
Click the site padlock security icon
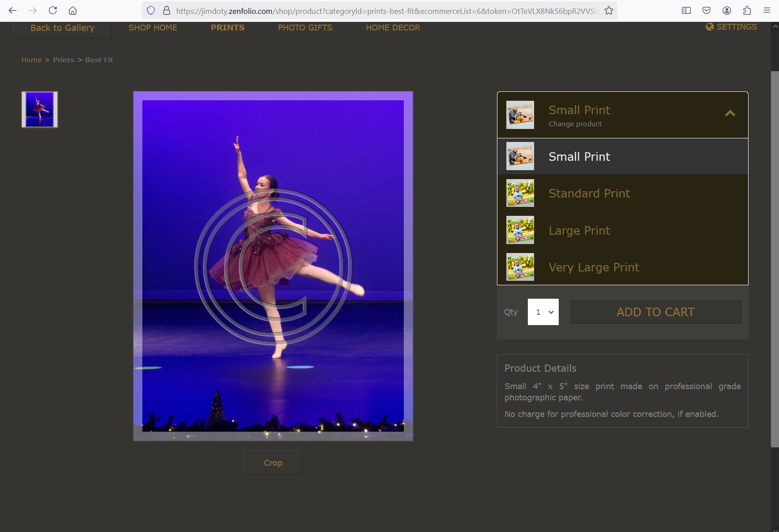click(x=167, y=10)
